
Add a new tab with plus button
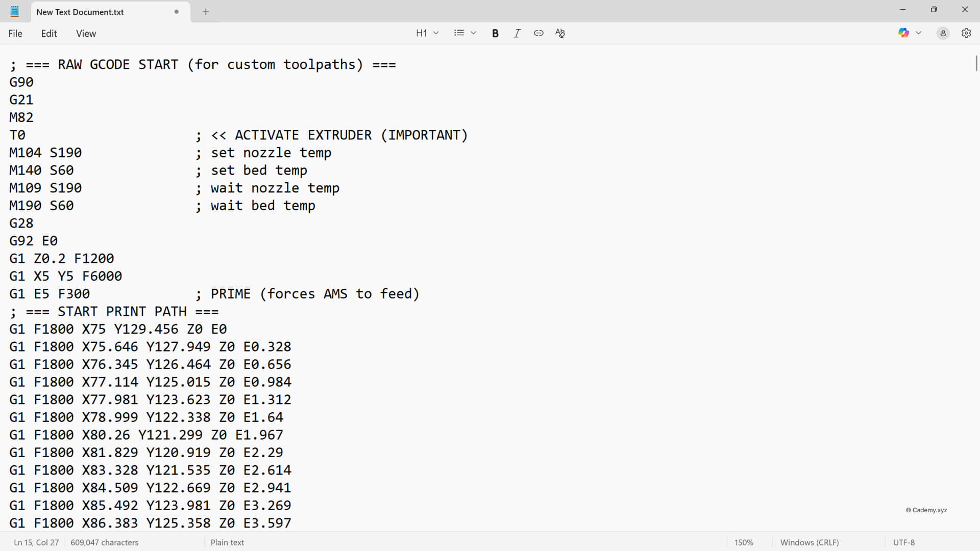[x=206, y=12]
